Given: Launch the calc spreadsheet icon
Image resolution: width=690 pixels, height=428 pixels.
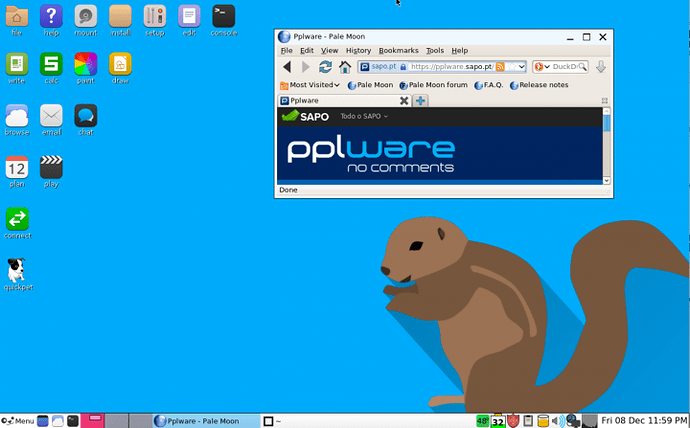Looking at the screenshot, I should click(51, 65).
